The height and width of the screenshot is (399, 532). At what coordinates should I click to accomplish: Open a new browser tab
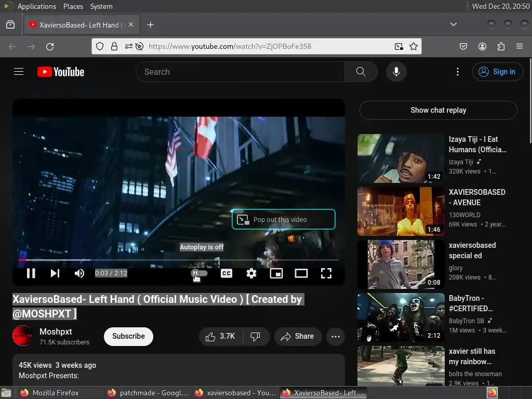(x=150, y=25)
